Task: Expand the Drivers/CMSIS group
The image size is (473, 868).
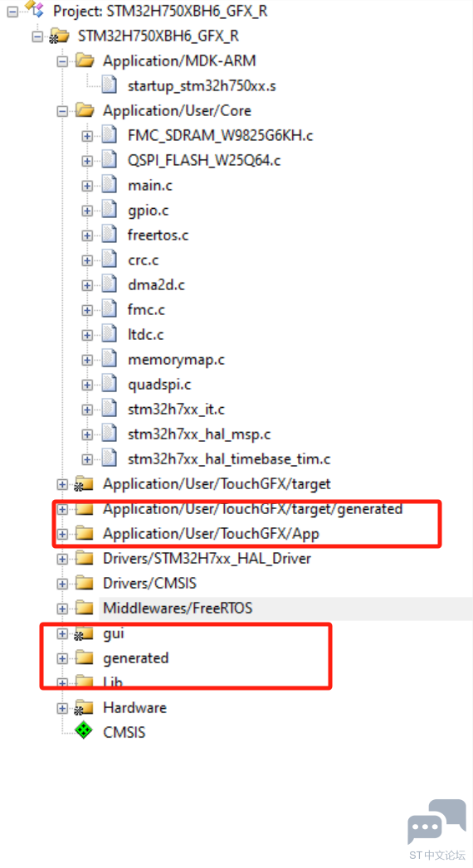Action: pyautogui.click(x=62, y=584)
